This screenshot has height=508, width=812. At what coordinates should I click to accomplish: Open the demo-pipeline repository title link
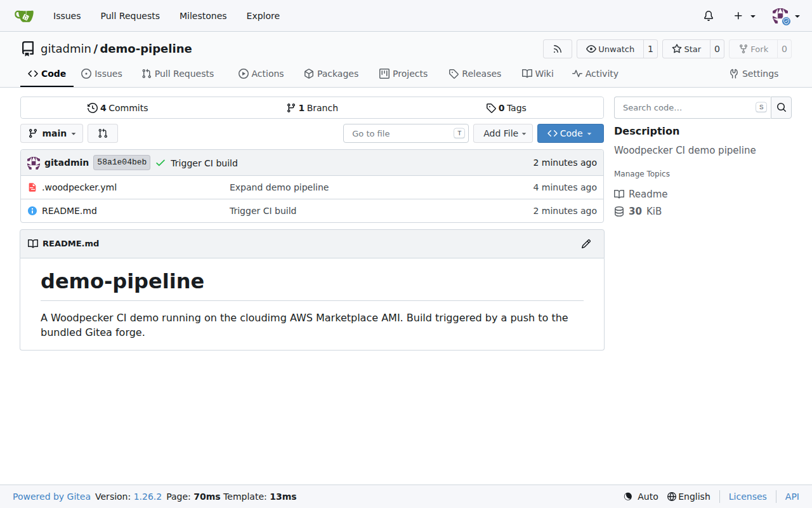coord(146,49)
